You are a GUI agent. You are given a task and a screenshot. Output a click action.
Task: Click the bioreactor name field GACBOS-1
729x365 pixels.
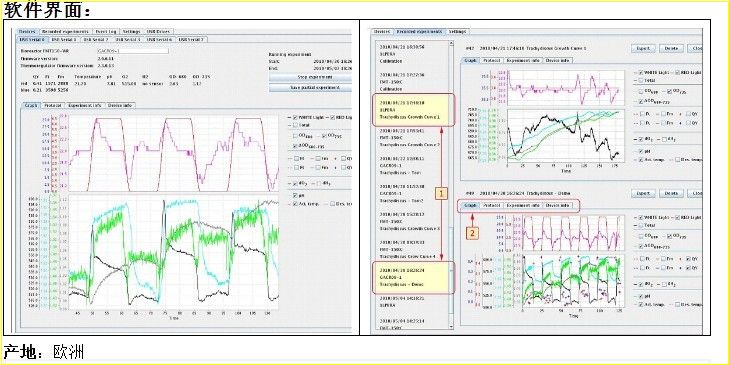(133, 51)
